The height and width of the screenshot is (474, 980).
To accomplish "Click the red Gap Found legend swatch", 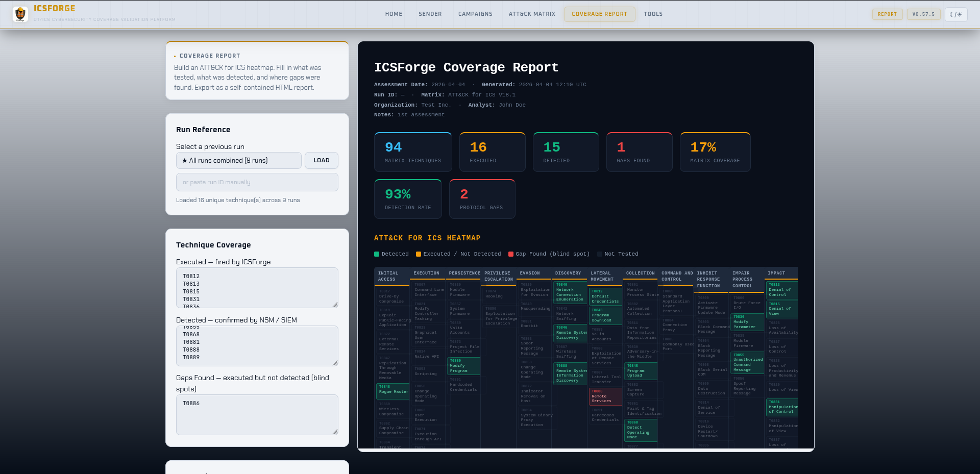I will tap(510, 254).
